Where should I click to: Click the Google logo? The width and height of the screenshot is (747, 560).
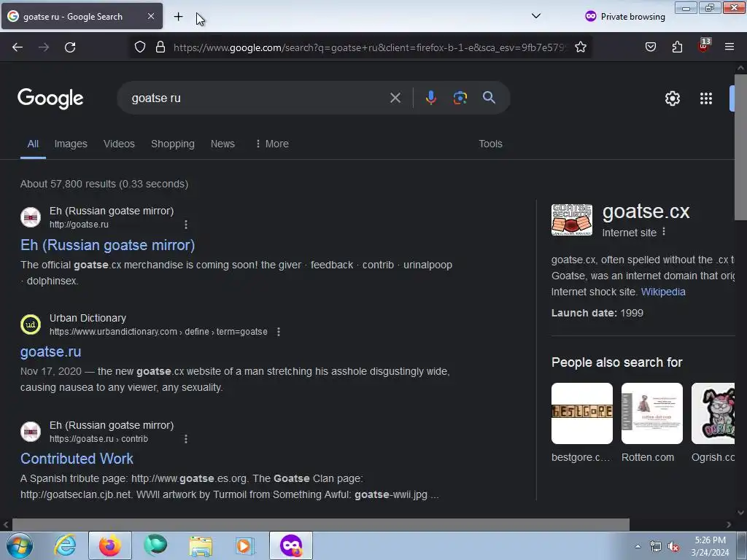[x=50, y=98]
